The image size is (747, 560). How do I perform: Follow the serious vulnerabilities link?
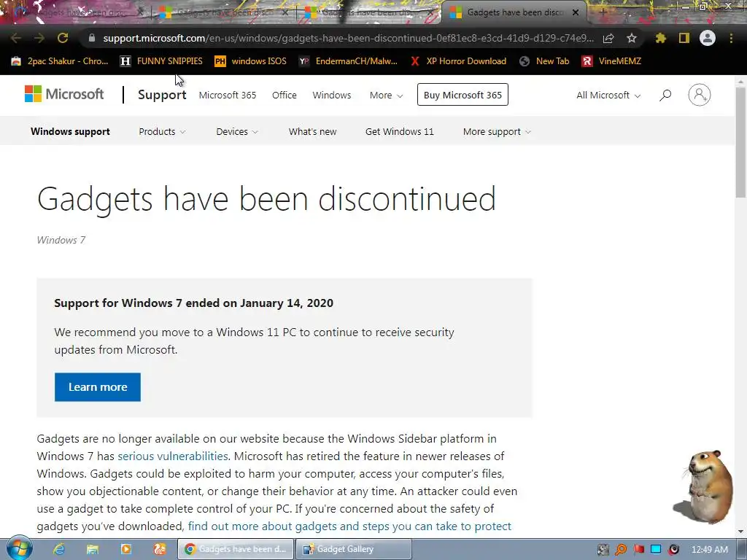pyautogui.click(x=173, y=456)
